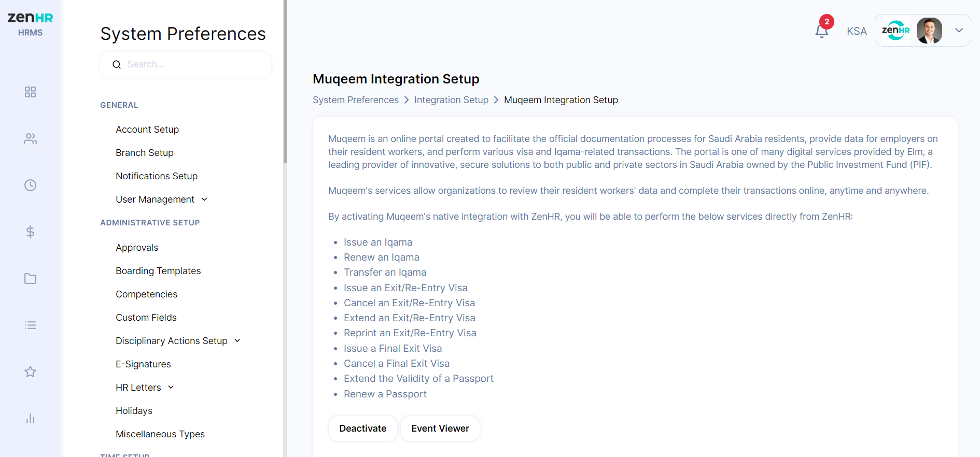Click 'Renew a Passport' list item
Viewport: 980px width, 457px height.
point(385,394)
